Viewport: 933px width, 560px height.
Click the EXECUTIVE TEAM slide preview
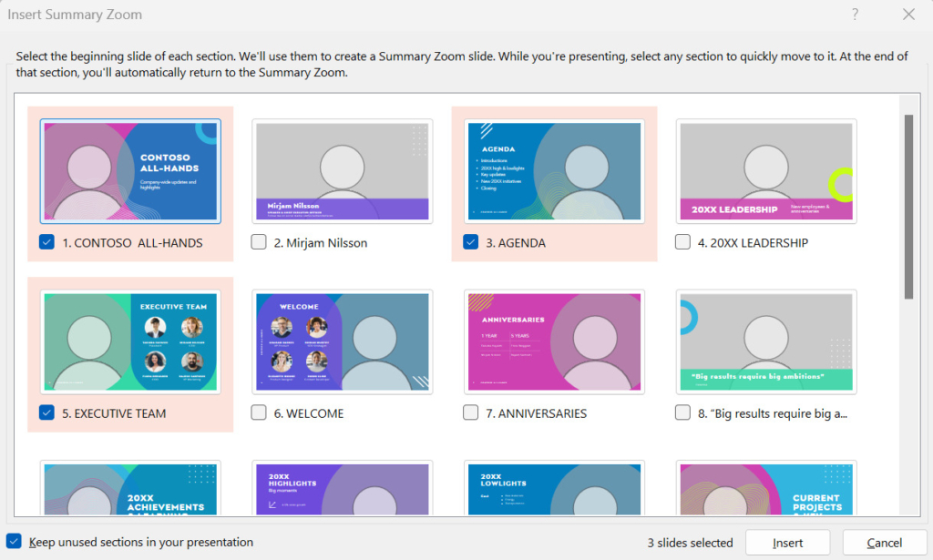point(130,341)
